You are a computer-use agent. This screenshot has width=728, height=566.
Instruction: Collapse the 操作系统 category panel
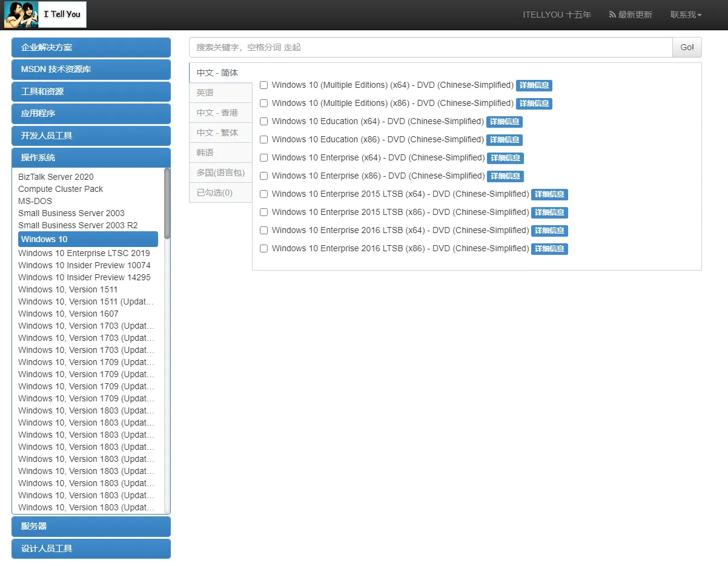91,158
